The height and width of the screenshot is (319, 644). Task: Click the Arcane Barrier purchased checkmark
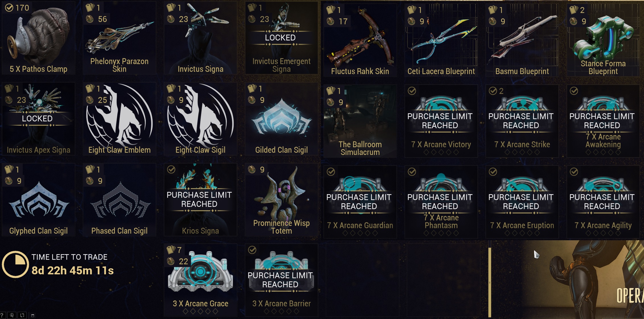[252, 250]
